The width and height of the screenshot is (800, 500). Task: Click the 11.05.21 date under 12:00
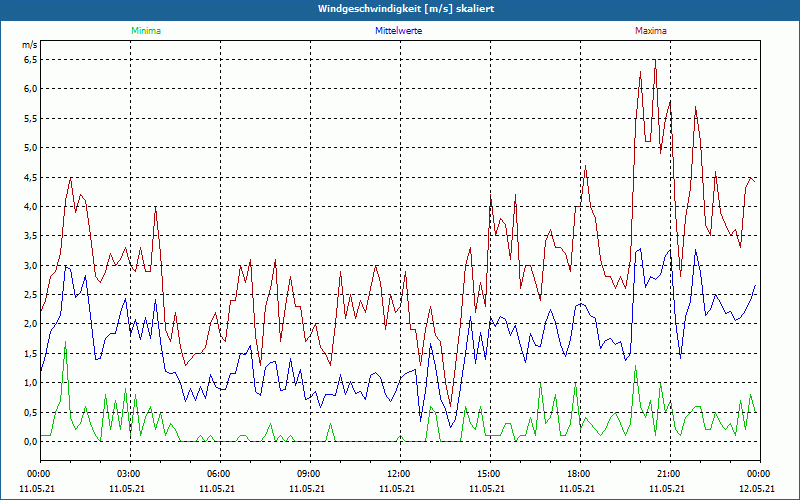[x=397, y=488]
